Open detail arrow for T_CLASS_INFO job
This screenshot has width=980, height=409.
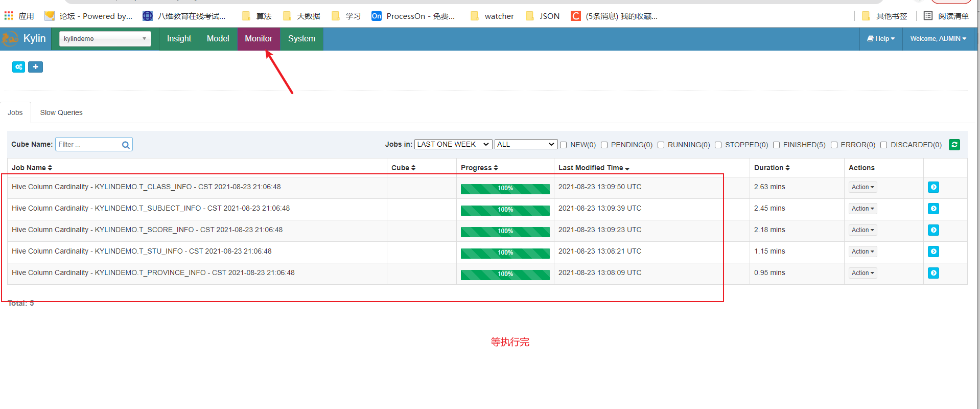click(934, 187)
